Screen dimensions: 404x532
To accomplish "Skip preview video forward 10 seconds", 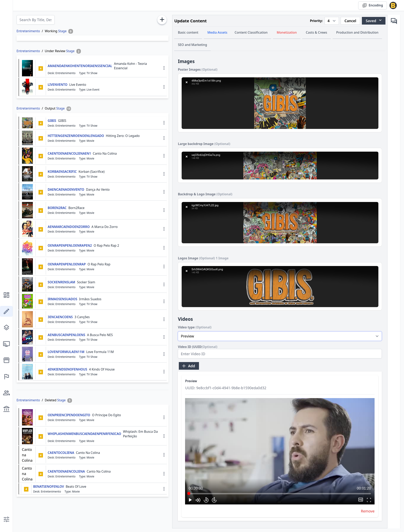I will (214, 500).
